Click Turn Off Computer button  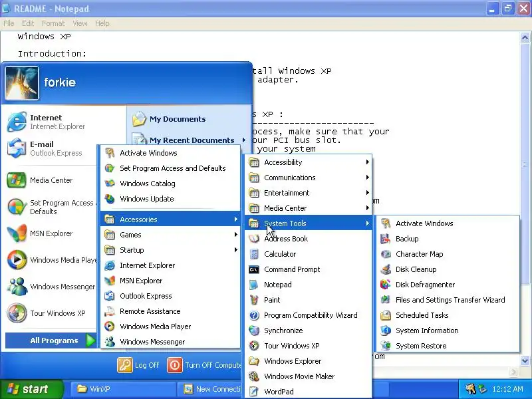pos(204,365)
